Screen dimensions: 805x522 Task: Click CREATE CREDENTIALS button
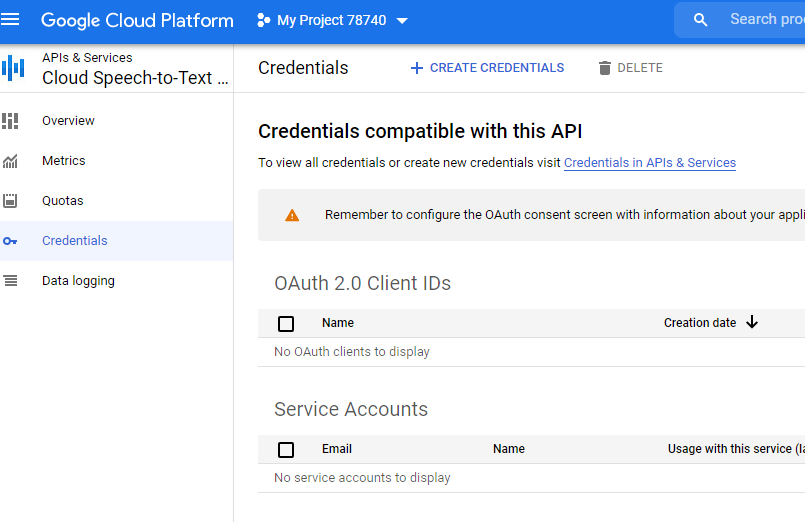coord(487,68)
